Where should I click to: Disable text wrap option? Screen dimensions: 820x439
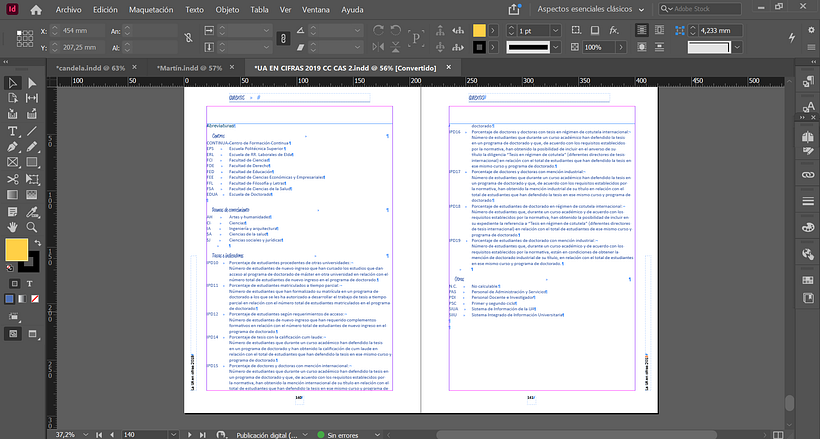click(x=642, y=30)
